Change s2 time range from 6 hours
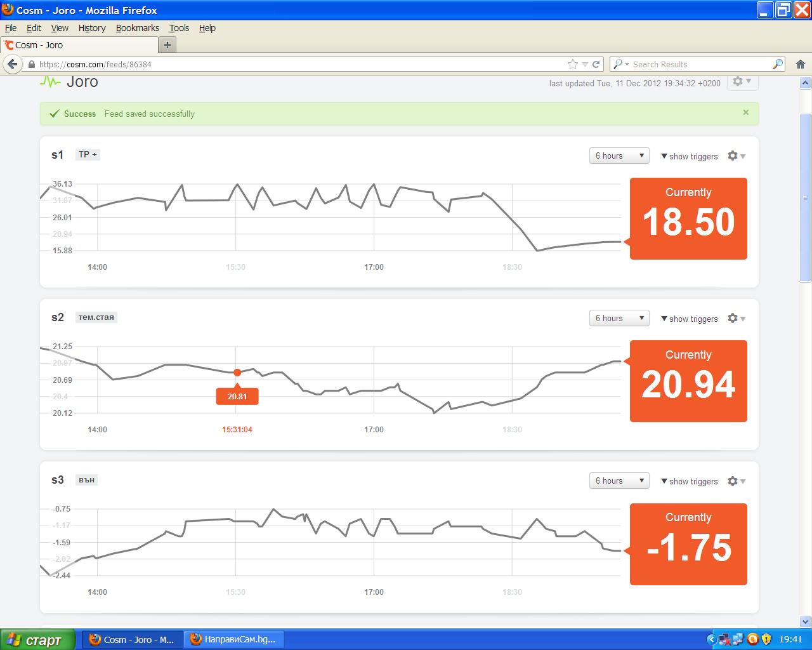 tap(619, 318)
